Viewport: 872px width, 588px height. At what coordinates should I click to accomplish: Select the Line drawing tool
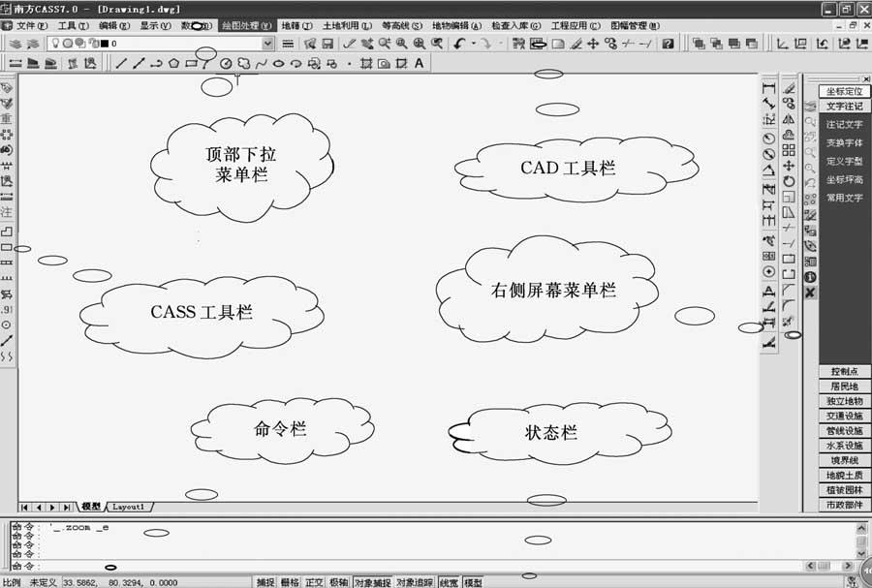coord(119,64)
